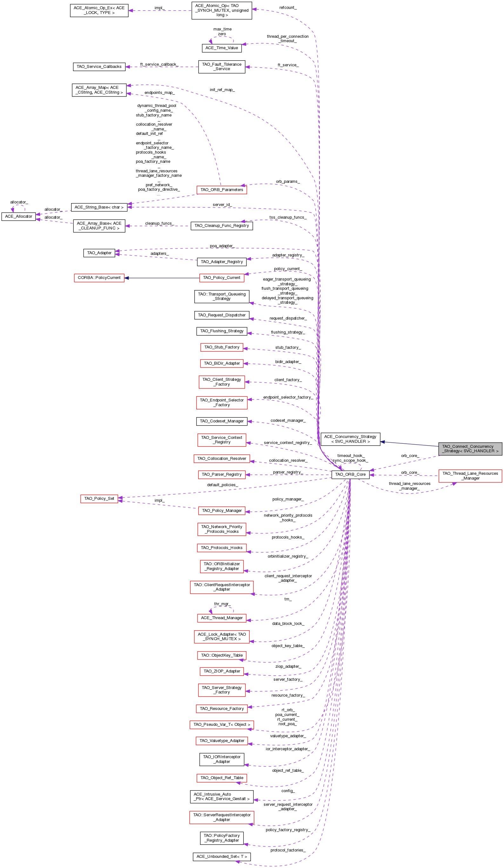Click the TAO_Policy_Current node
The height and width of the screenshot is (868, 504).
click(222, 278)
